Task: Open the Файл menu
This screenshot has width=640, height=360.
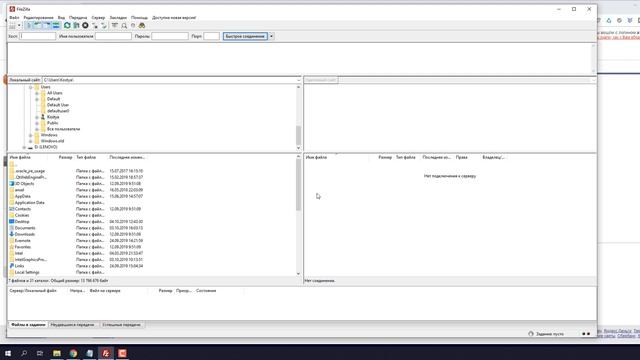Action: pos(14,18)
